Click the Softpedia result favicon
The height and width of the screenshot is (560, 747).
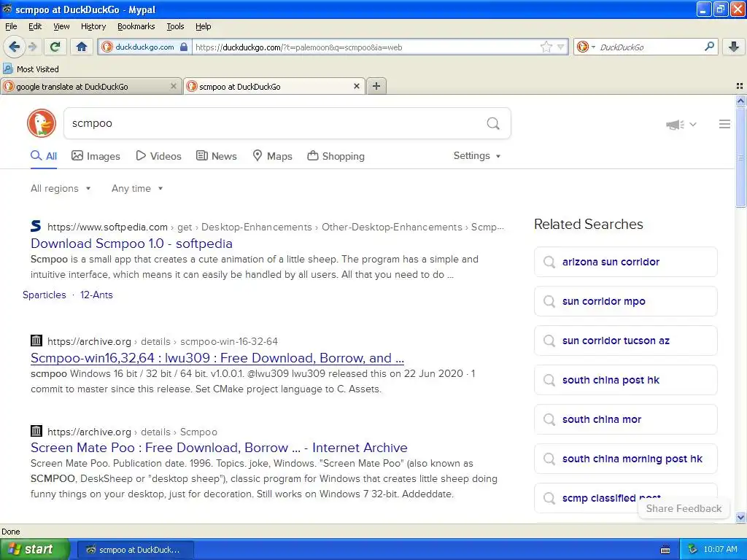point(36,226)
